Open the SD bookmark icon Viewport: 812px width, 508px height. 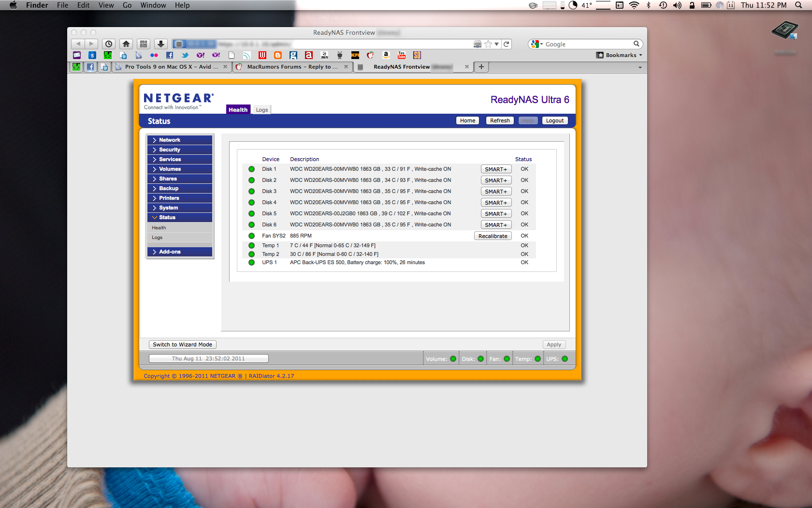coord(417,55)
